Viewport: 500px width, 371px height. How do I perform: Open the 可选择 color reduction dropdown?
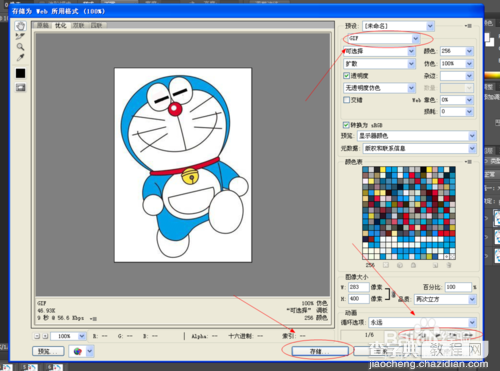tap(379, 51)
